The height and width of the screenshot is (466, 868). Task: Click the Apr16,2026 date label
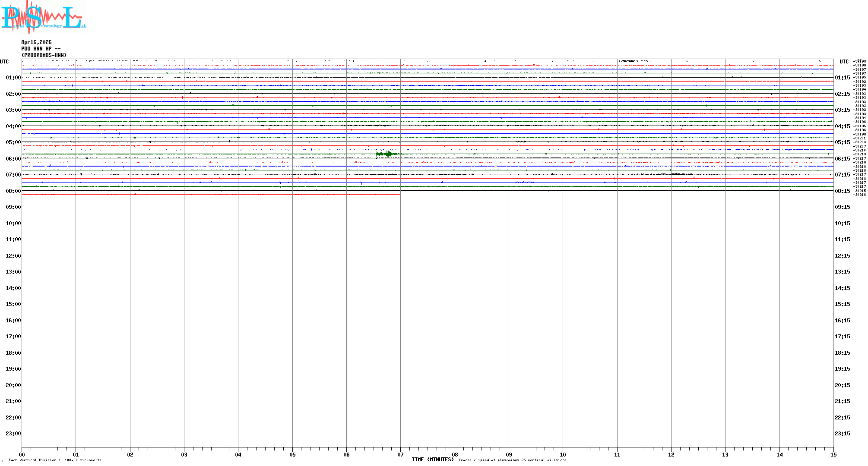36,42
